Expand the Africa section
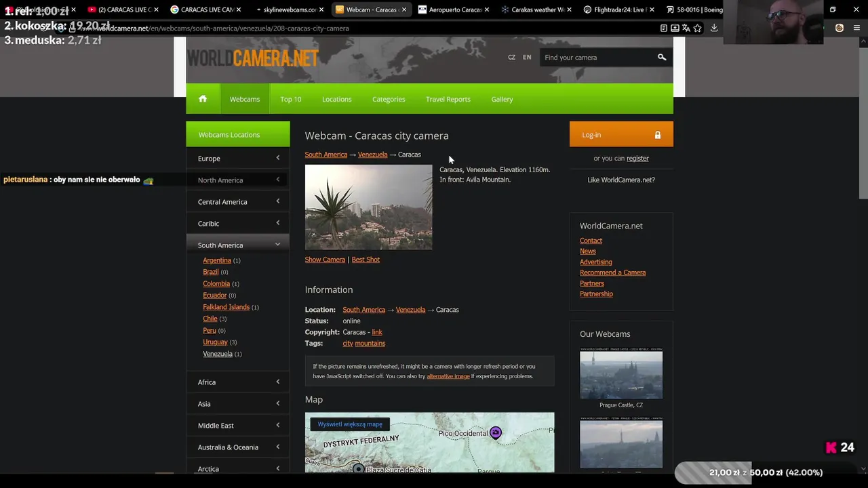 pyautogui.click(x=238, y=382)
